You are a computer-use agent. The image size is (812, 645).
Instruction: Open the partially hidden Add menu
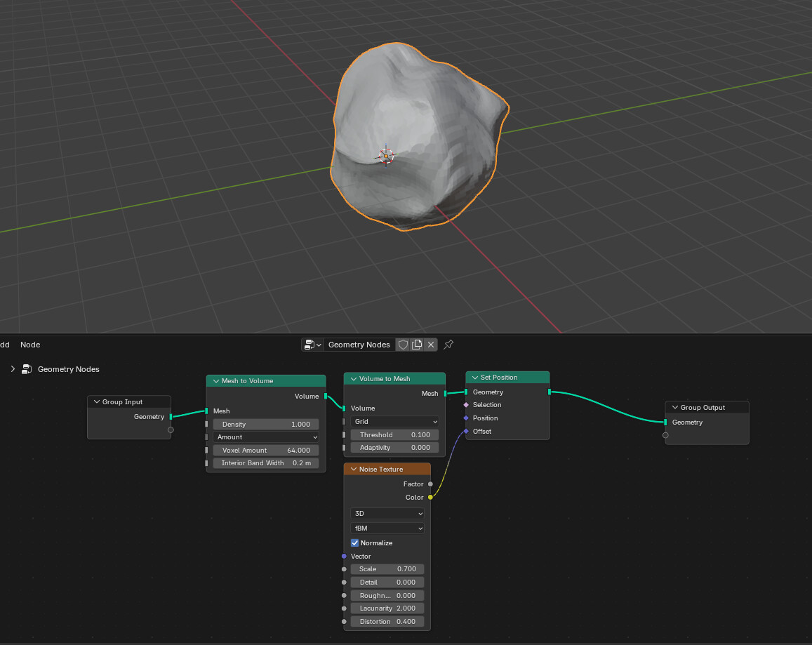(x=5, y=345)
